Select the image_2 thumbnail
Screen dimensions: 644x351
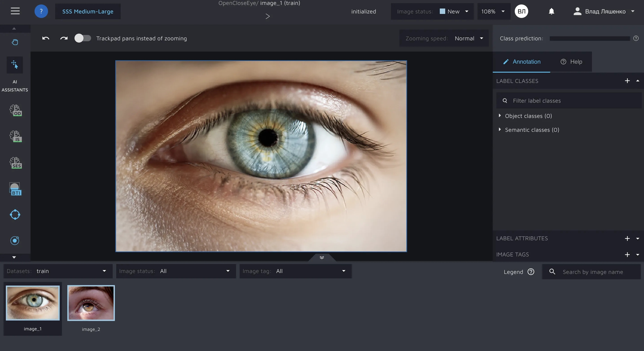click(91, 303)
